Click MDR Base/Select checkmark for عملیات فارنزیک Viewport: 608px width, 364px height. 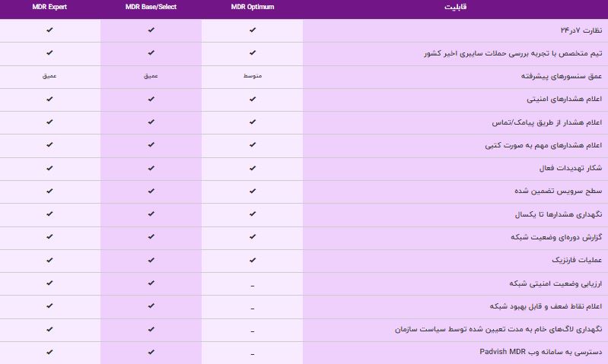(x=151, y=260)
